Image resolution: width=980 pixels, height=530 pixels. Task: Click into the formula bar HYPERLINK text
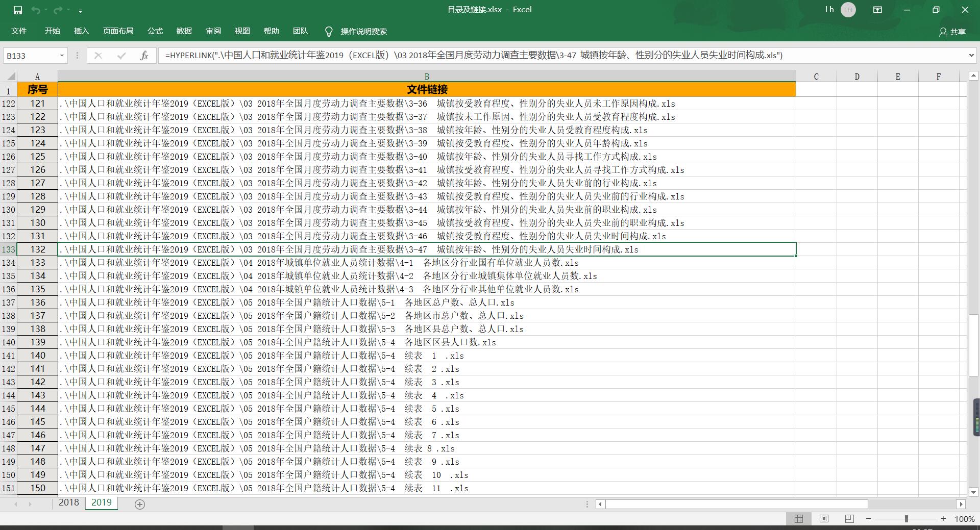point(474,55)
